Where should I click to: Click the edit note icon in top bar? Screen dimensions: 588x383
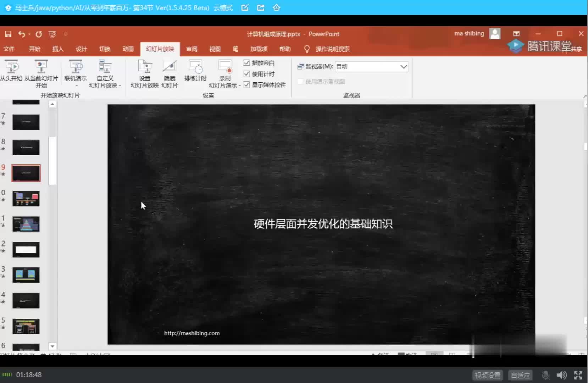(x=245, y=7)
